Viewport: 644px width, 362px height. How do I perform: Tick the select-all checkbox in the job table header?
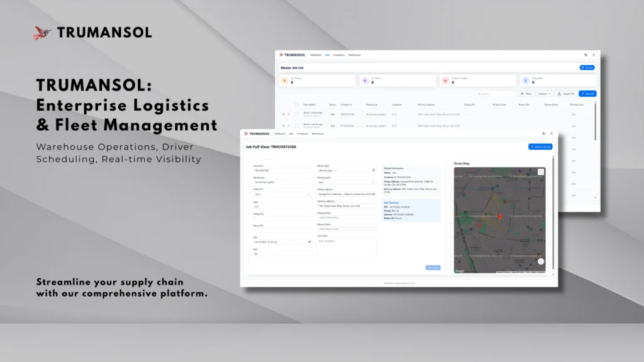297,105
